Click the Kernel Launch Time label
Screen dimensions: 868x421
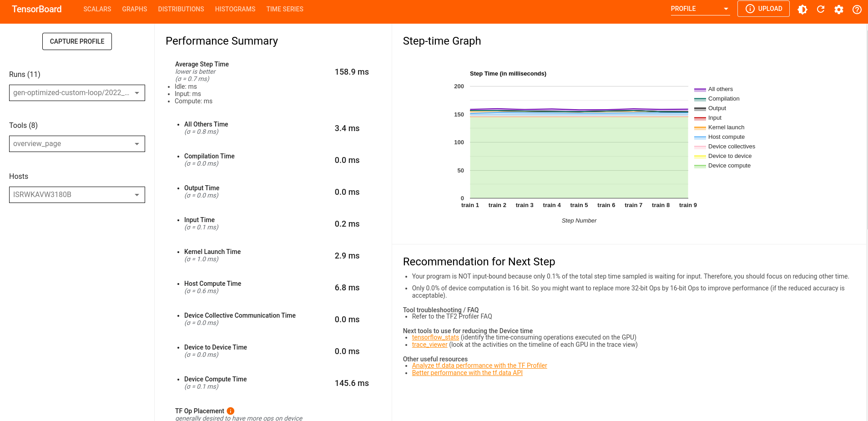click(x=212, y=252)
